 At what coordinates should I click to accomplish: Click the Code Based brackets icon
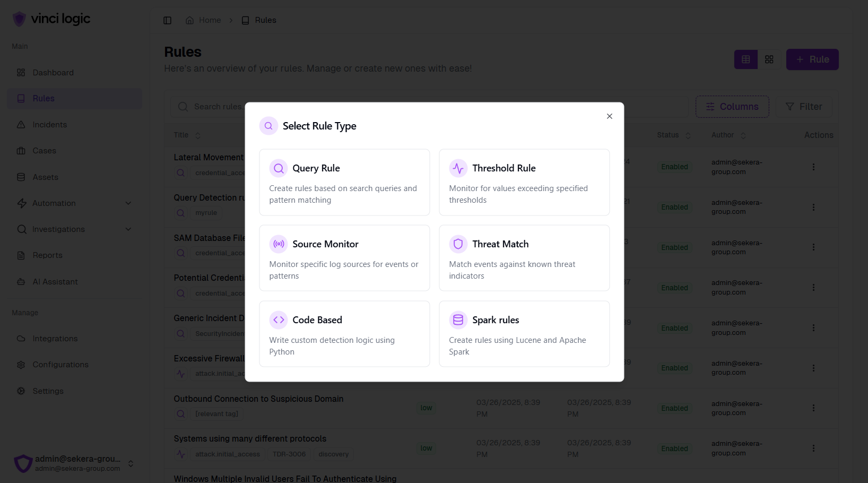(279, 320)
